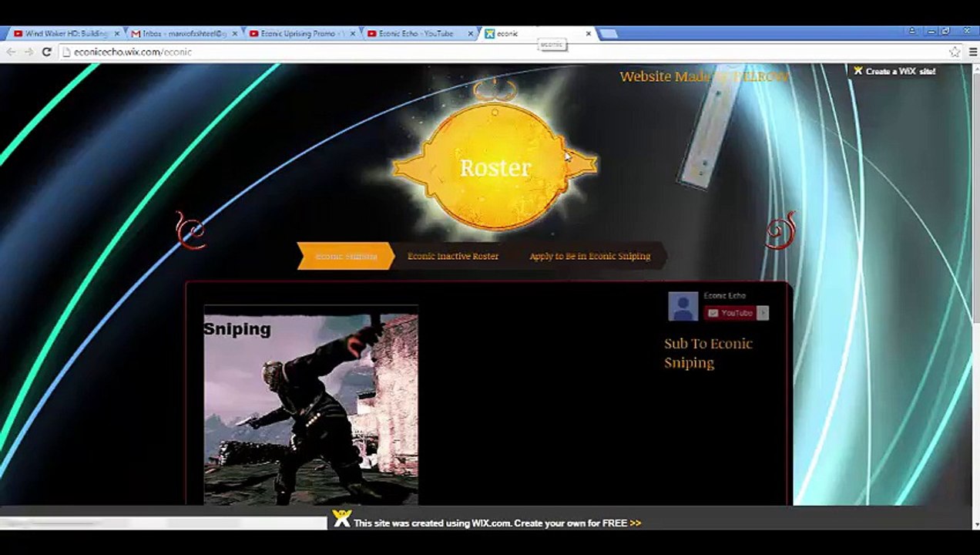Click the Roster sun emblem

495,166
